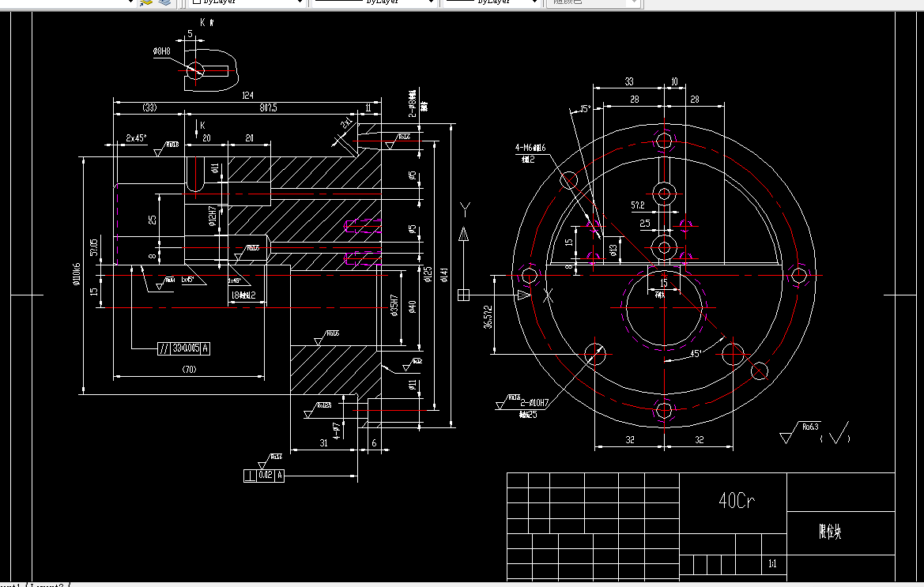Click the 4-ø7 hole callout
Image resolution: width=924 pixels, height=587 pixels.
[337, 431]
